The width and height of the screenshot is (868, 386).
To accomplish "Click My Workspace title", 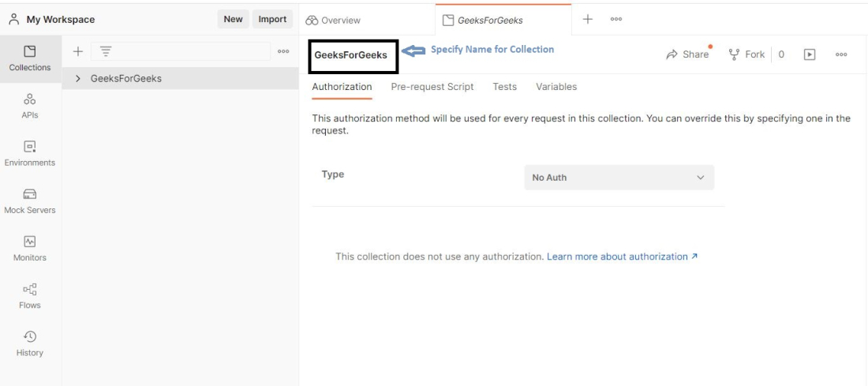I will (60, 20).
